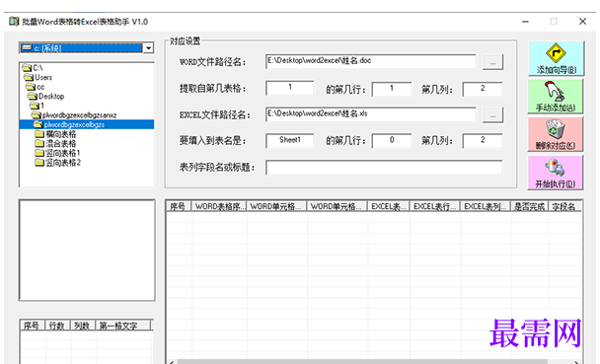600x364 pixels.
Task: Select the plwordbgzexcelbgzsanxz folder
Action: click(x=74, y=115)
